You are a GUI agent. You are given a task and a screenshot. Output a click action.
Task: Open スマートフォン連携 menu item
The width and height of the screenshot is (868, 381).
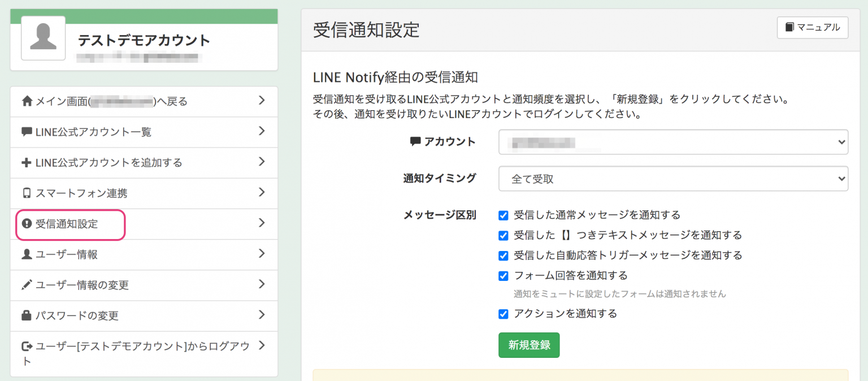(144, 193)
